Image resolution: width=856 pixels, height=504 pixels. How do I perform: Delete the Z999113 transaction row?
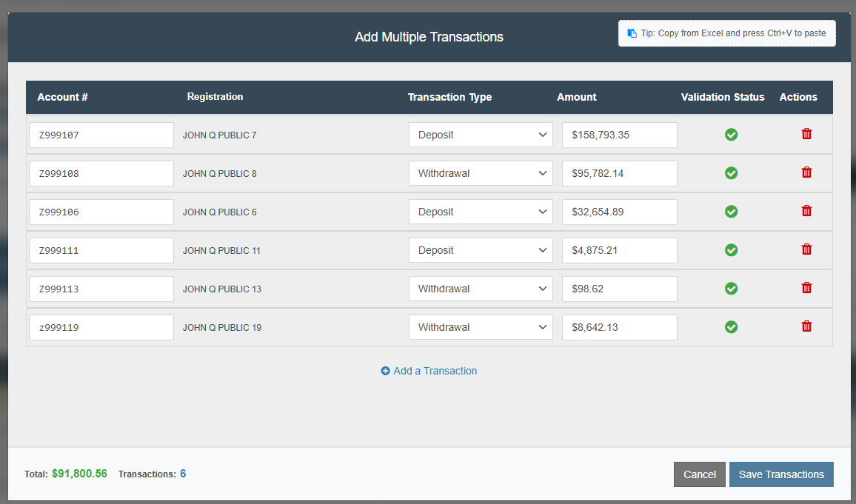click(x=806, y=287)
